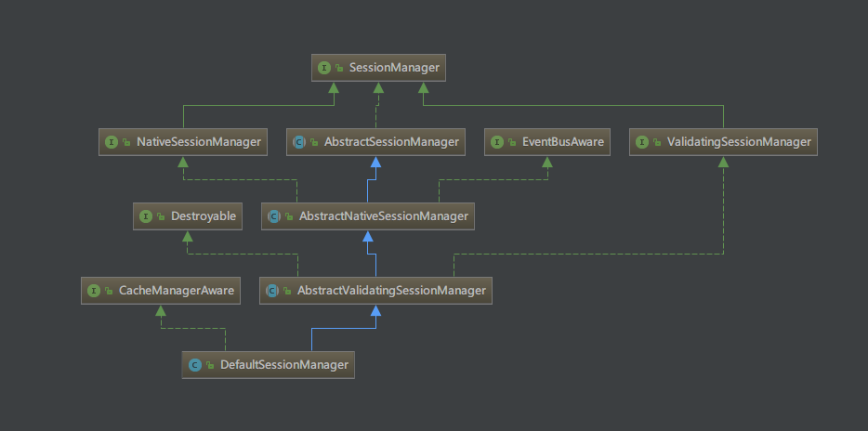
Task: Click the interface icon on ValidatingSessionManager
Action: (x=642, y=142)
